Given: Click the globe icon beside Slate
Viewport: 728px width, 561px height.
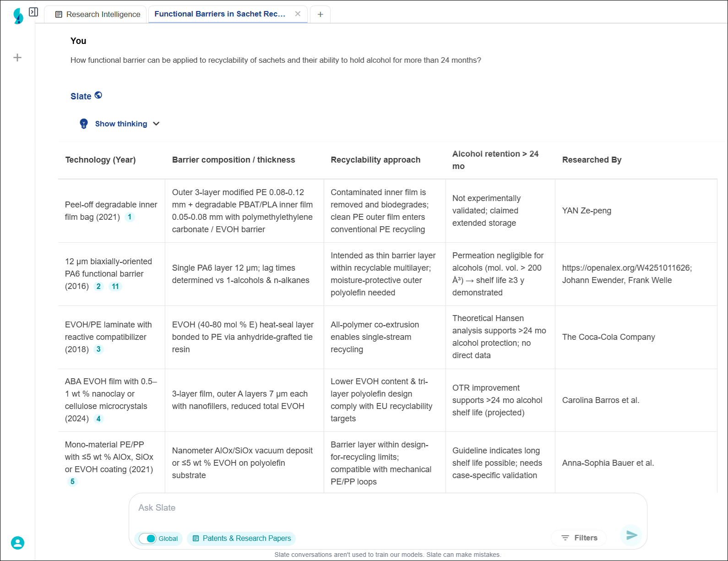Looking at the screenshot, I should click(98, 95).
